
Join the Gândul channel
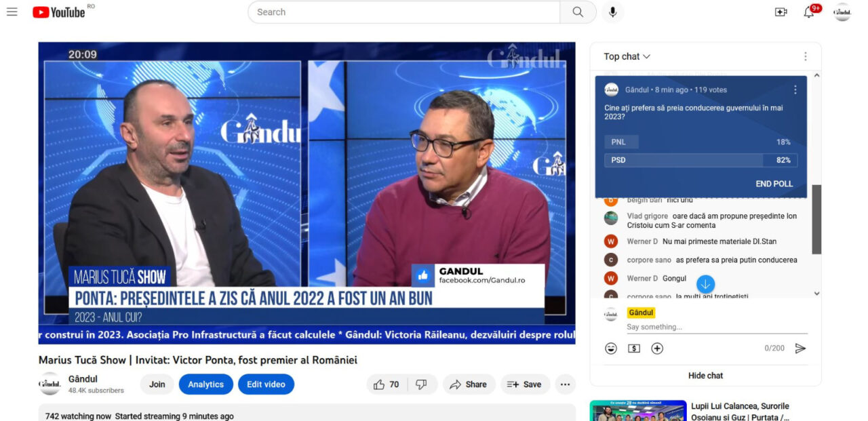(x=157, y=384)
